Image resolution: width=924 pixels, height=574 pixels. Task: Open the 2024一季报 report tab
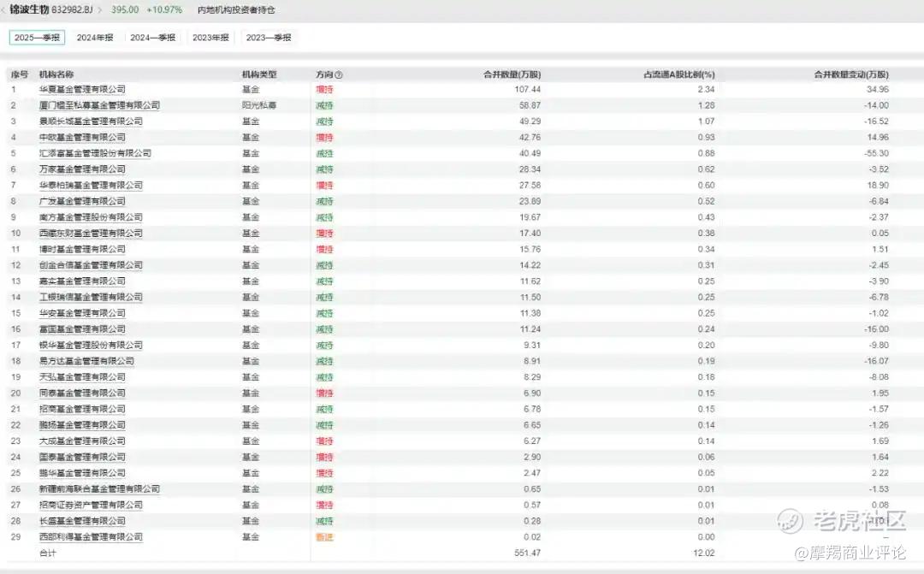[152, 38]
